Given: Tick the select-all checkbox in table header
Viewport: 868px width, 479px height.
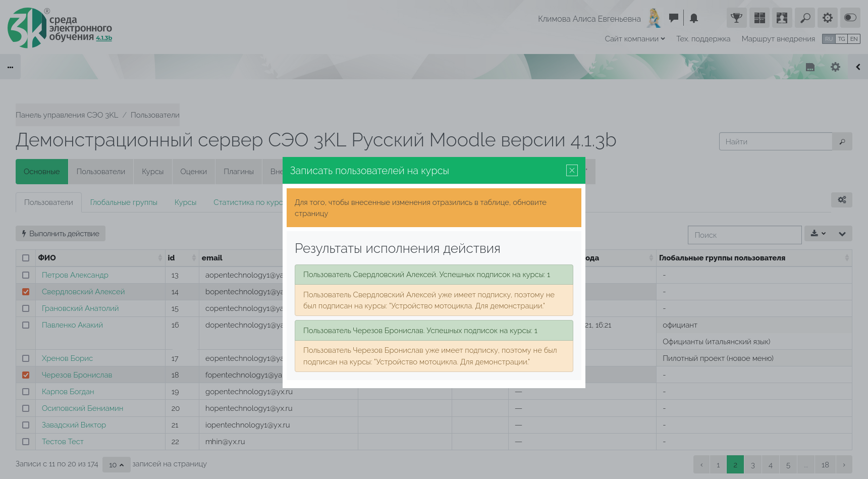Looking at the screenshot, I should tap(26, 258).
